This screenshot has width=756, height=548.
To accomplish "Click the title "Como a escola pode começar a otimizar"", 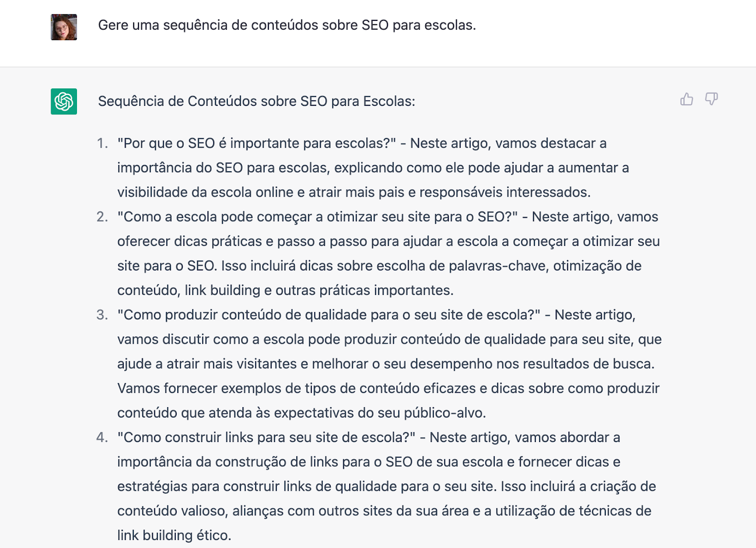I will pos(318,217).
